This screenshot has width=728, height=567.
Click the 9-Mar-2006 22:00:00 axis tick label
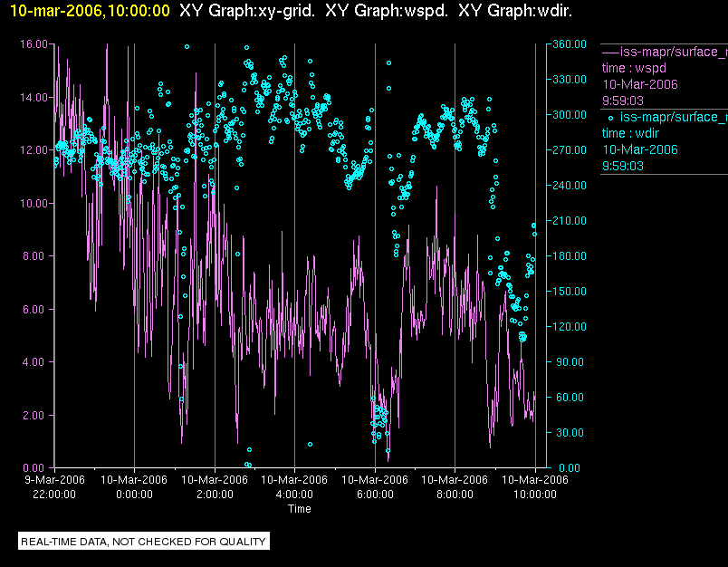(x=54, y=487)
